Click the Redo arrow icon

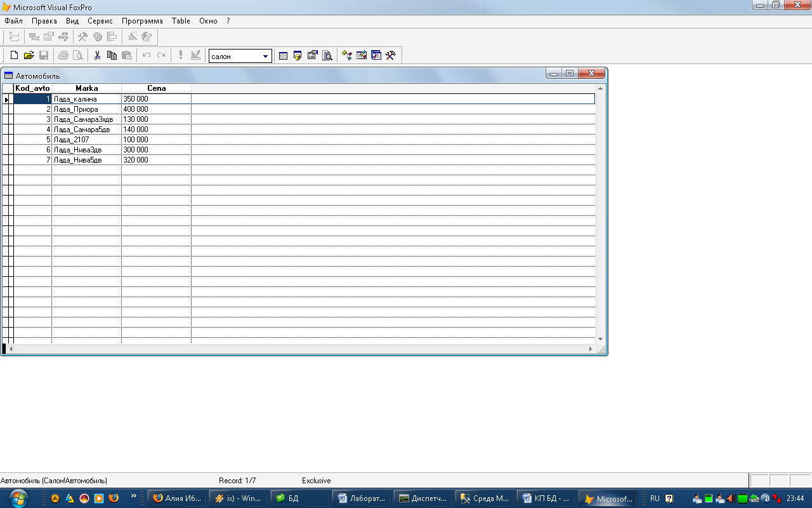161,56
